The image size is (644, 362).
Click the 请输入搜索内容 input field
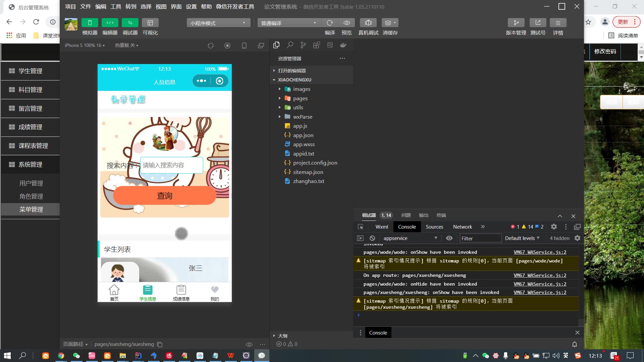coord(171,165)
